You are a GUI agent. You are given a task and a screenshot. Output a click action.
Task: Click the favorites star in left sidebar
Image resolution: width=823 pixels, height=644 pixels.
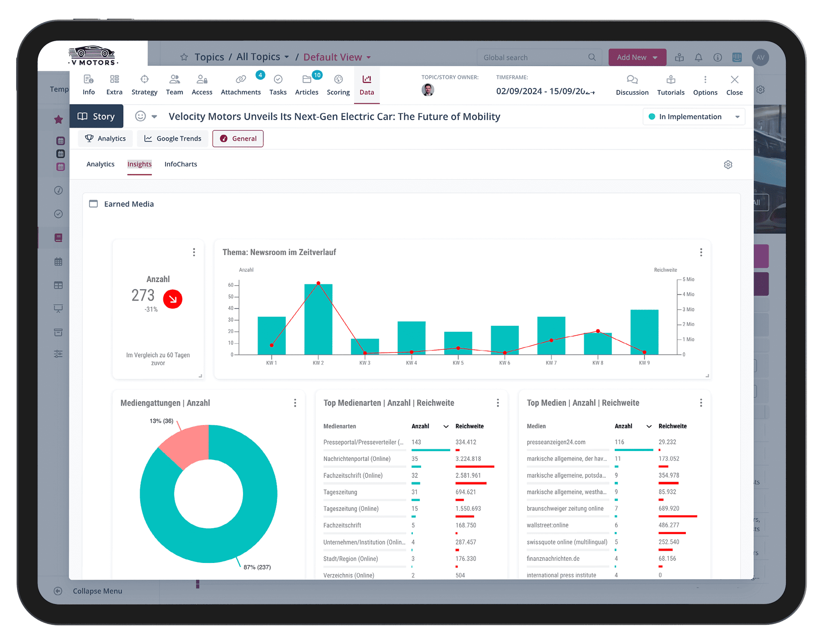click(x=59, y=120)
